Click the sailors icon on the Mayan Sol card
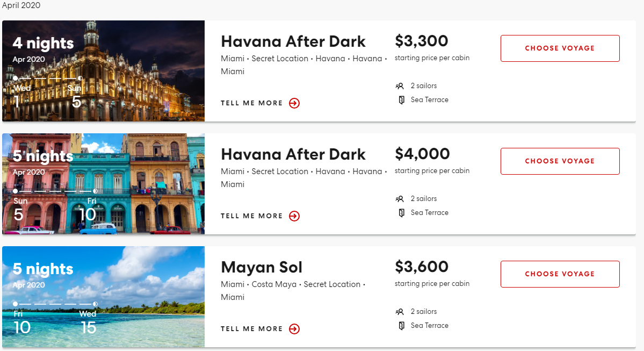Image resolution: width=644 pixels, height=351 pixels. [400, 312]
